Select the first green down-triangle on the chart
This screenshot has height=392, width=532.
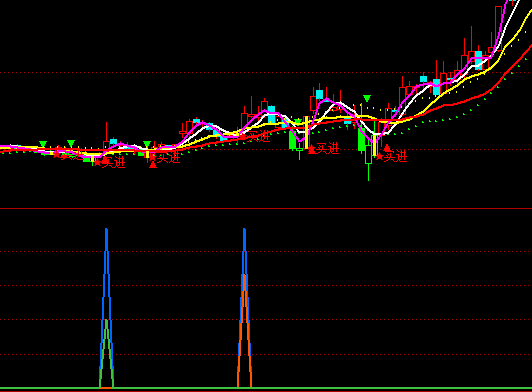click(43, 144)
